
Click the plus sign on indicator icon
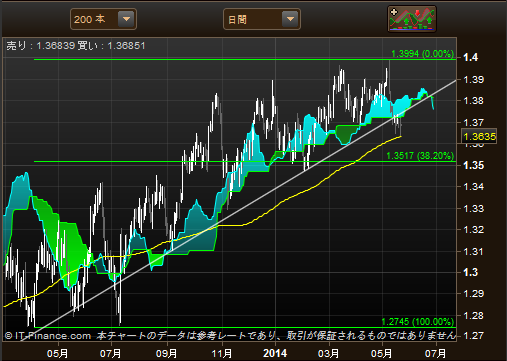394,12
